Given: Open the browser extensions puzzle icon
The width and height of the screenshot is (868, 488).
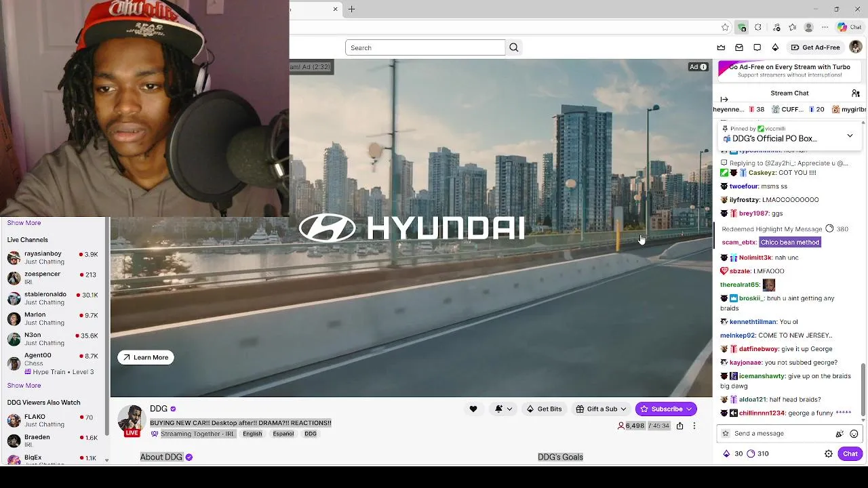Looking at the screenshot, I should click(758, 28).
